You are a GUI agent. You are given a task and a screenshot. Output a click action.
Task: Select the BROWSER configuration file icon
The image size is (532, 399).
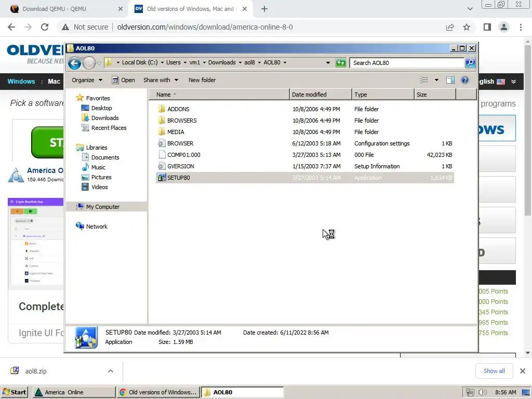162,143
